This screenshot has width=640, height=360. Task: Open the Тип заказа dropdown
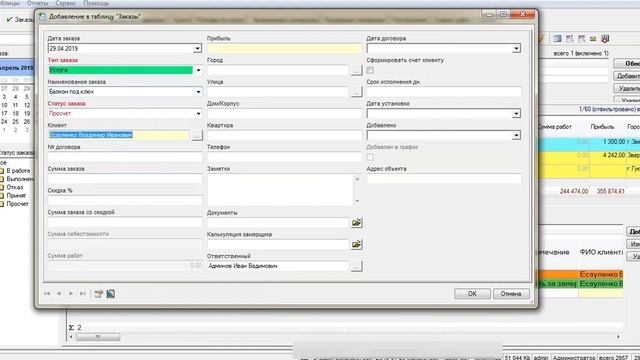198,70
